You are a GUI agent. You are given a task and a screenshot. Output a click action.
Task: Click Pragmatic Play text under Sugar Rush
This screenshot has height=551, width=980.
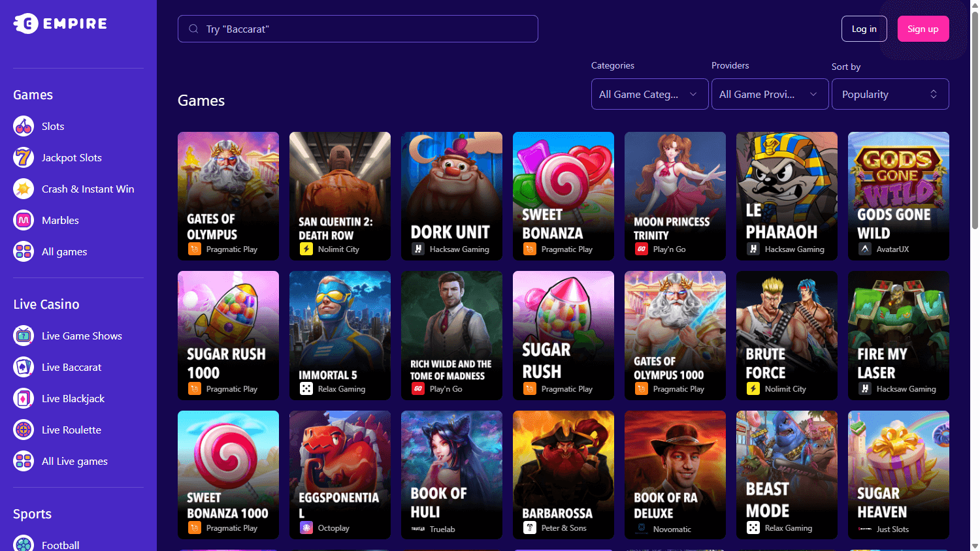point(567,388)
